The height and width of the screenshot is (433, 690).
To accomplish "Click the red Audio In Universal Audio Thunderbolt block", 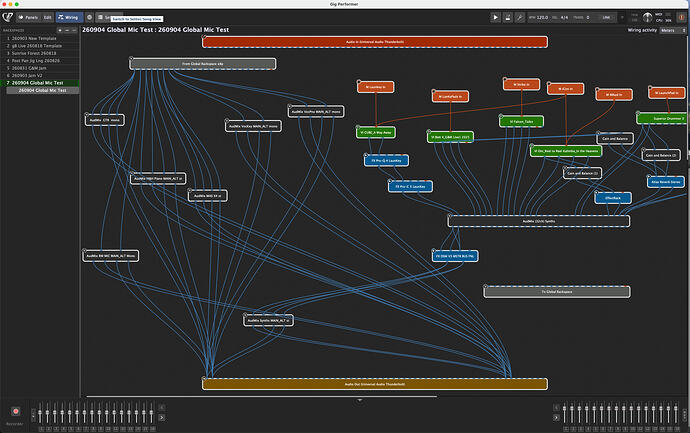I will point(375,42).
